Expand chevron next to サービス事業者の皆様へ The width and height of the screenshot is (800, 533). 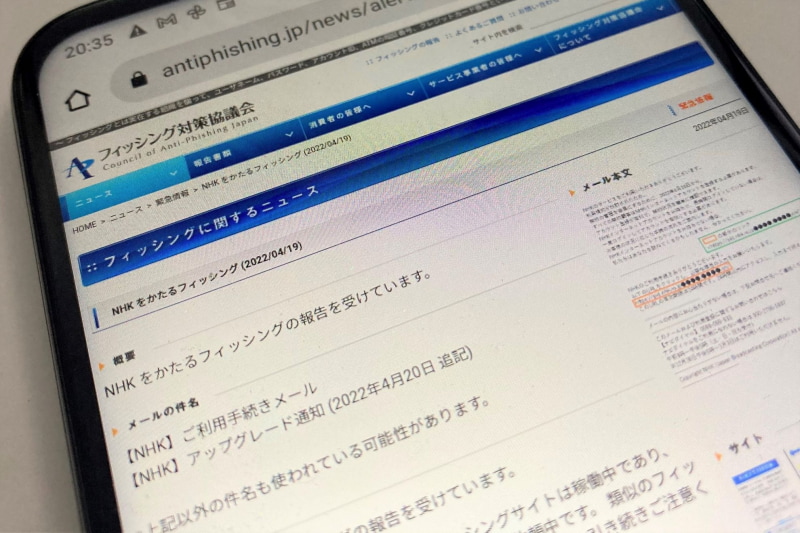538,50
